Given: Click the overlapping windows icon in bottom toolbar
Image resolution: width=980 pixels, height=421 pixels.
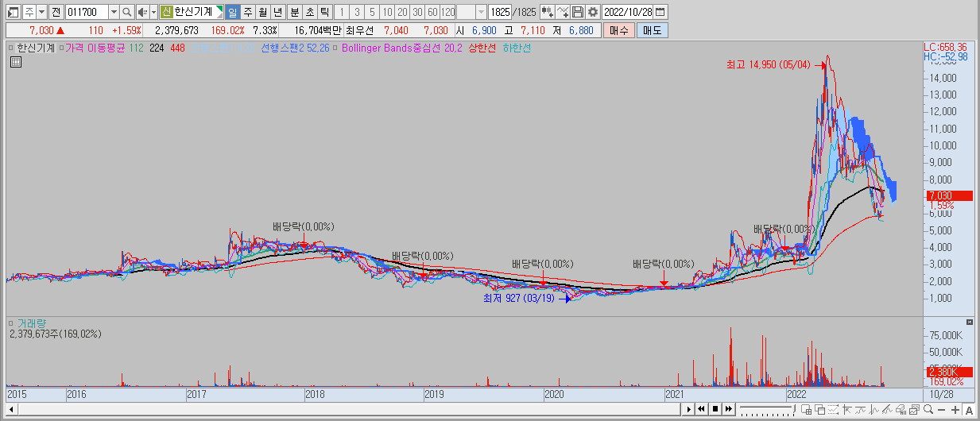Looking at the screenshot, I should [x=820, y=409].
